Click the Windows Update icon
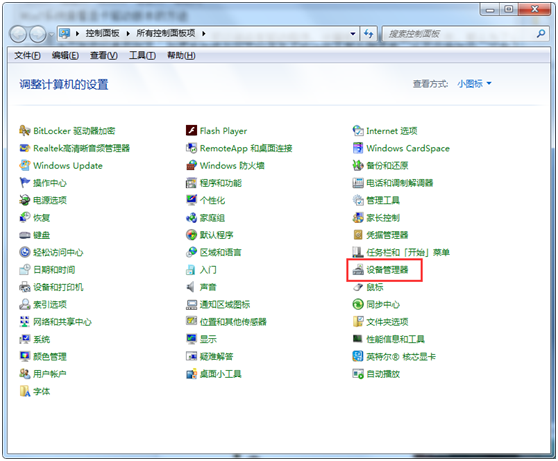The image size is (558, 461). tap(24, 166)
